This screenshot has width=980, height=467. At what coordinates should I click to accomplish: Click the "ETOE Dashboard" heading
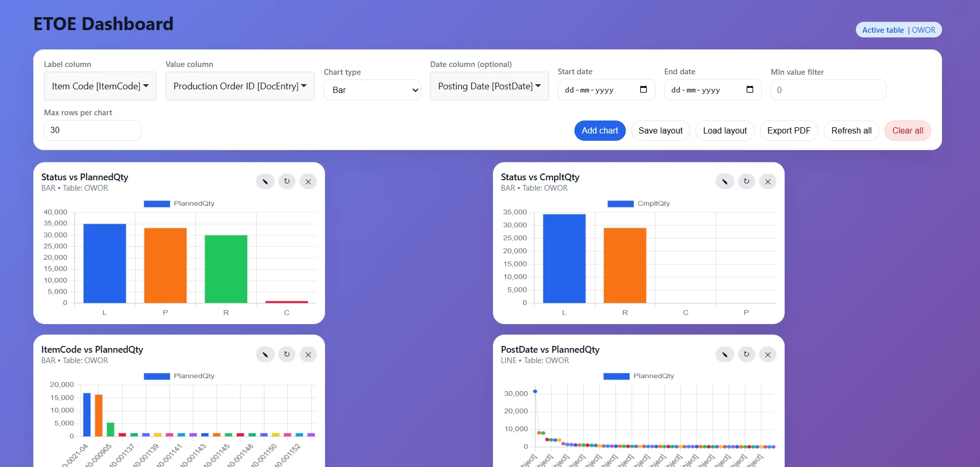103,24
